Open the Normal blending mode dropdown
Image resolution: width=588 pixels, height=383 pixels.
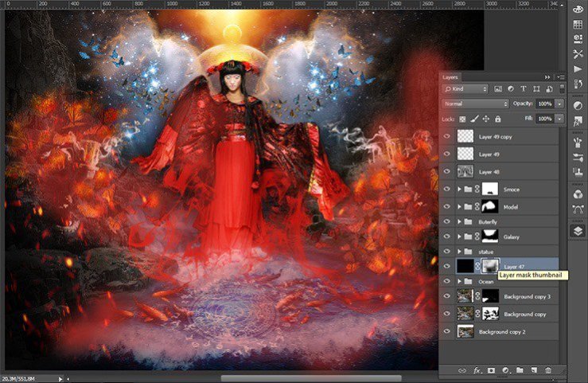coord(475,104)
